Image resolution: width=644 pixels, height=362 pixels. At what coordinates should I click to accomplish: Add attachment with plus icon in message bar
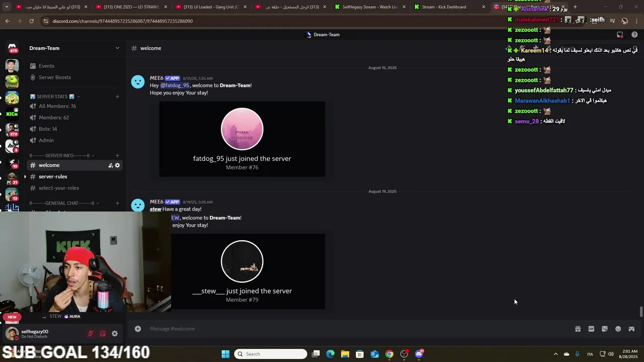click(x=138, y=329)
